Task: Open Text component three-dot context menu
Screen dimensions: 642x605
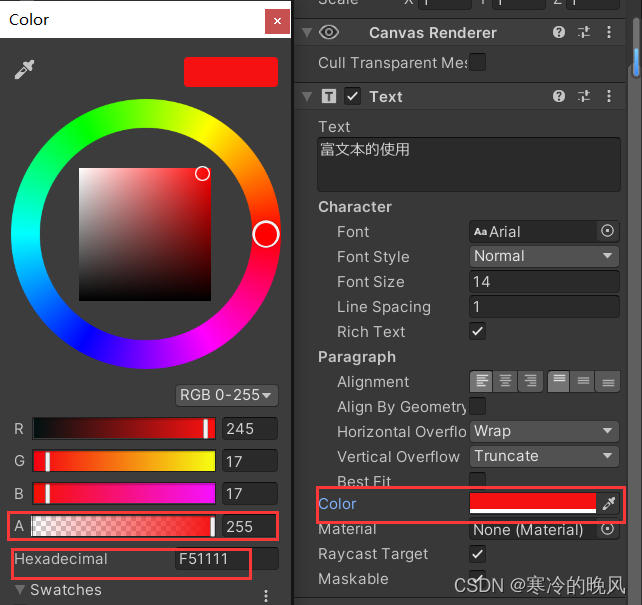Action: 609,96
